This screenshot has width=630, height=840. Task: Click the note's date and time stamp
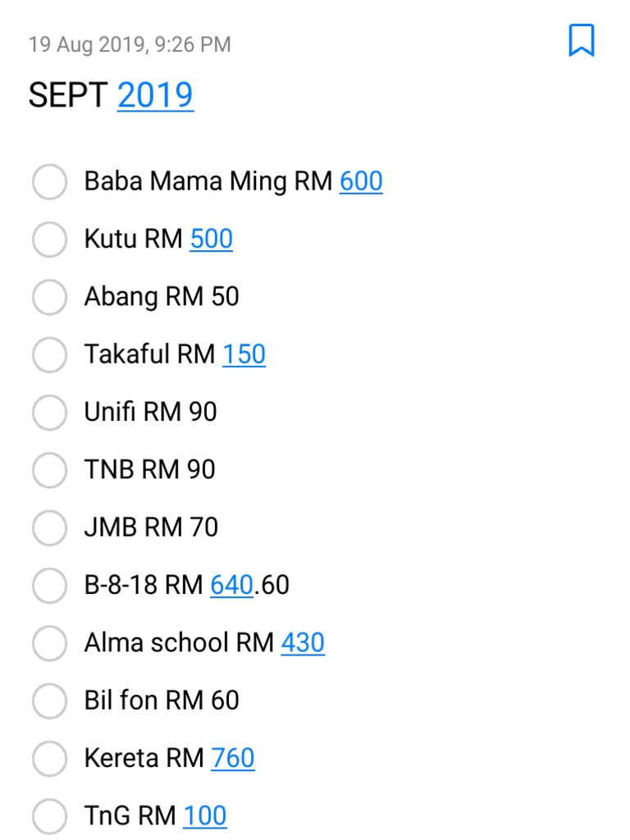130,44
